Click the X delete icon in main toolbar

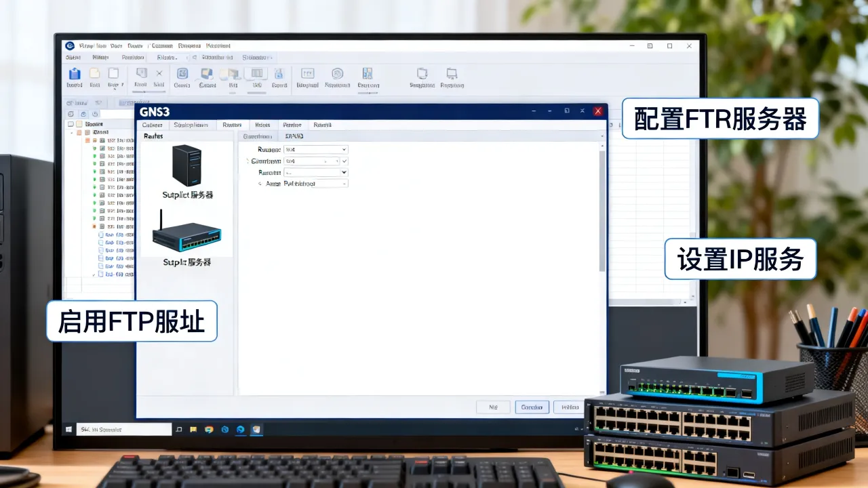pyautogui.click(x=159, y=73)
